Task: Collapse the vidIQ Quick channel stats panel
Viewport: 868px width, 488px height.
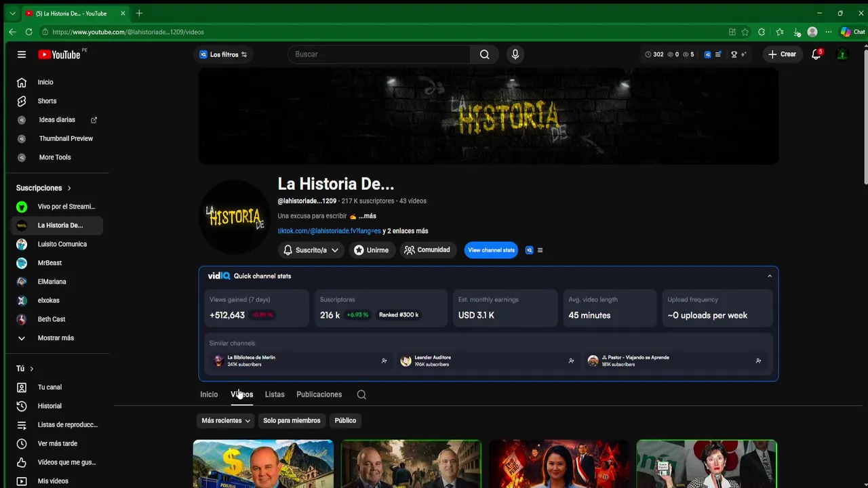Action: click(770, 276)
